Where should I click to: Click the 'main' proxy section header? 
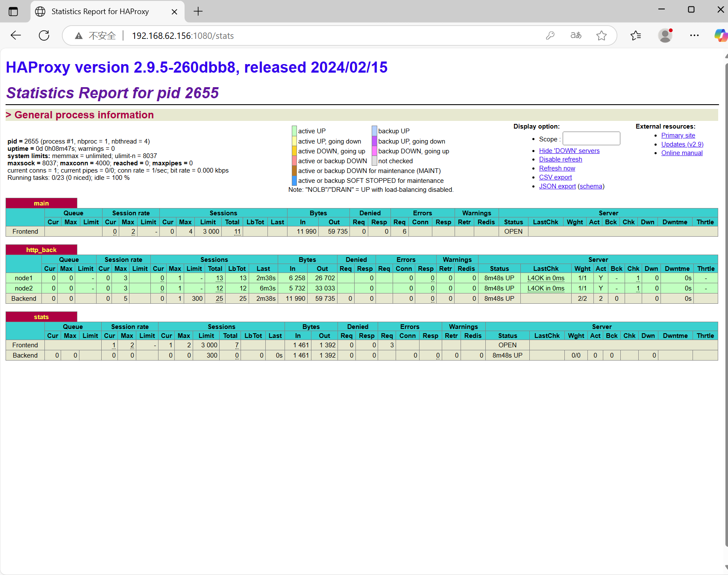[x=41, y=203]
